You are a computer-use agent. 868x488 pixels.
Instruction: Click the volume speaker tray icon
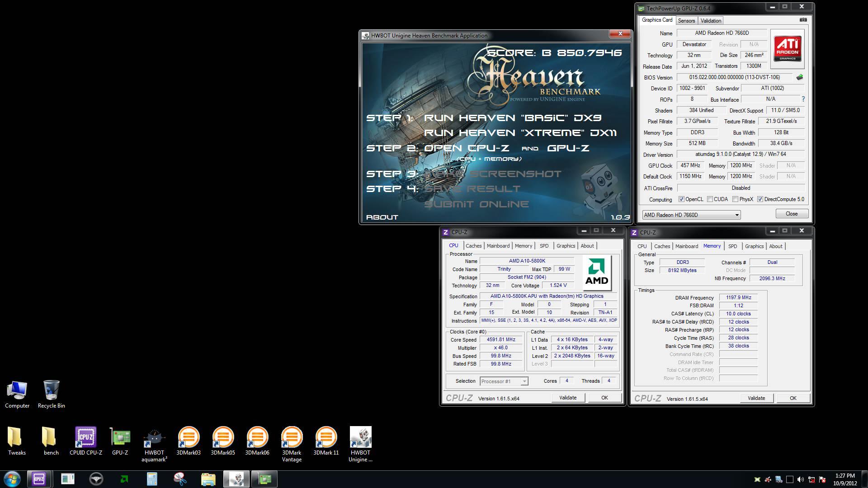click(801, 479)
